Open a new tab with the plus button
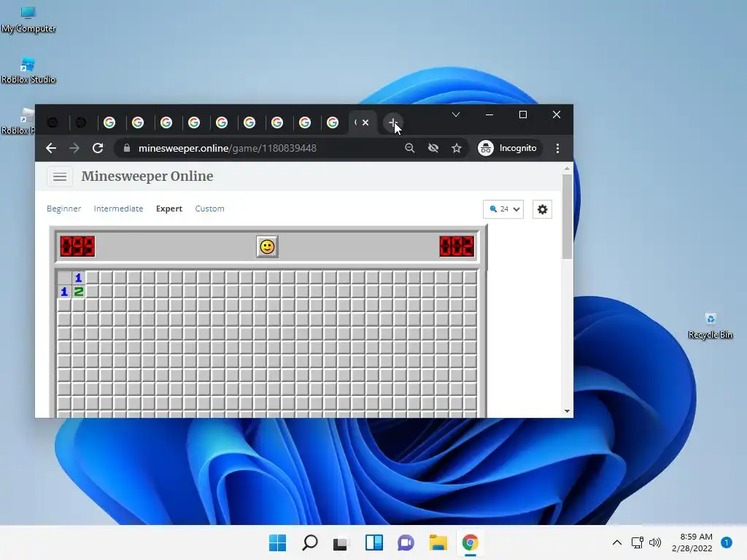The image size is (747, 560). point(392,122)
